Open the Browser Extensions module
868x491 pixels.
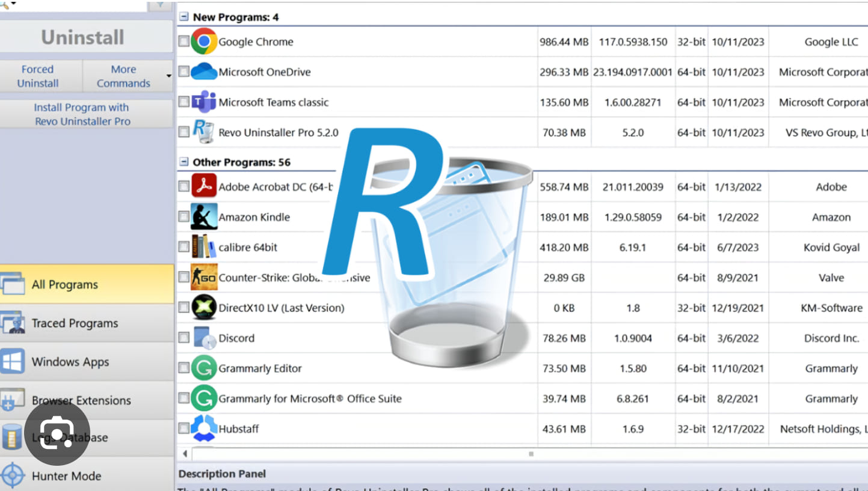coord(87,400)
